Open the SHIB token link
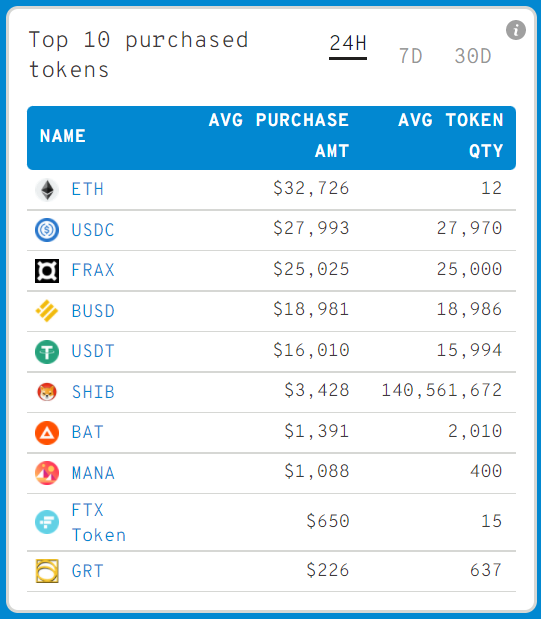Screen dimensions: 541x619 (93, 392)
